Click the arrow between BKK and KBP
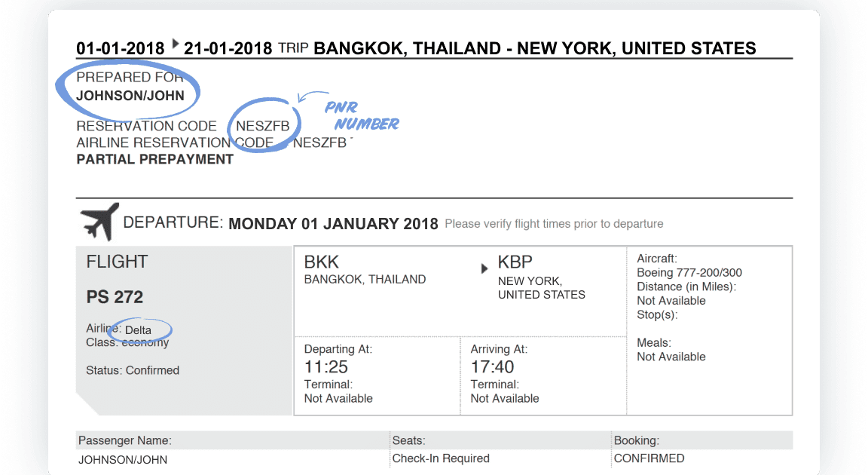The height and width of the screenshot is (475, 868). tap(484, 268)
